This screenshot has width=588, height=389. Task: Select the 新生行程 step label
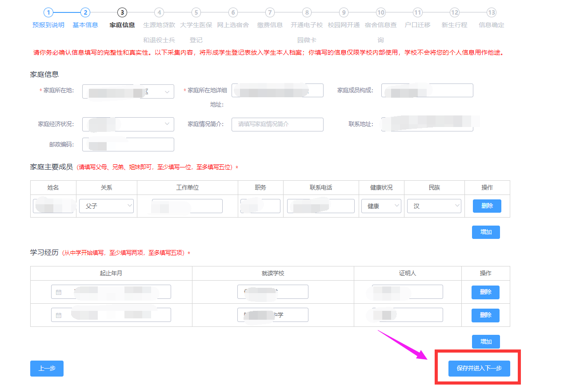pos(454,25)
